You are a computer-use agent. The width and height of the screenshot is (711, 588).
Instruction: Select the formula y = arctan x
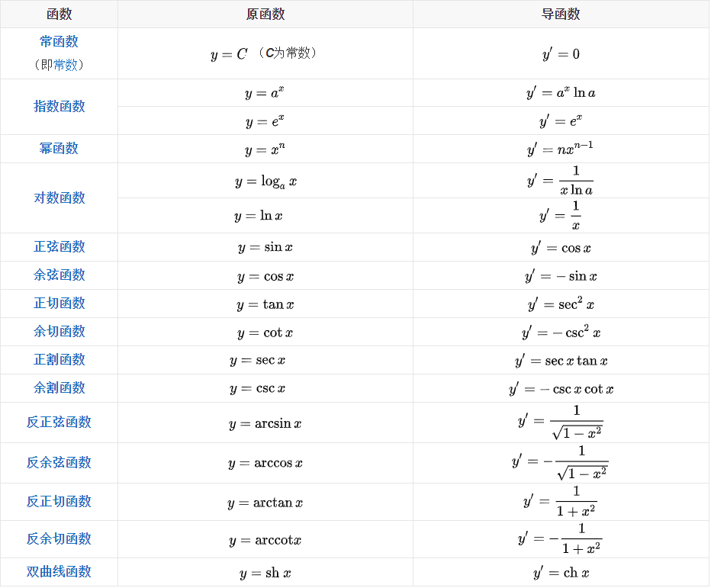(265, 503)
